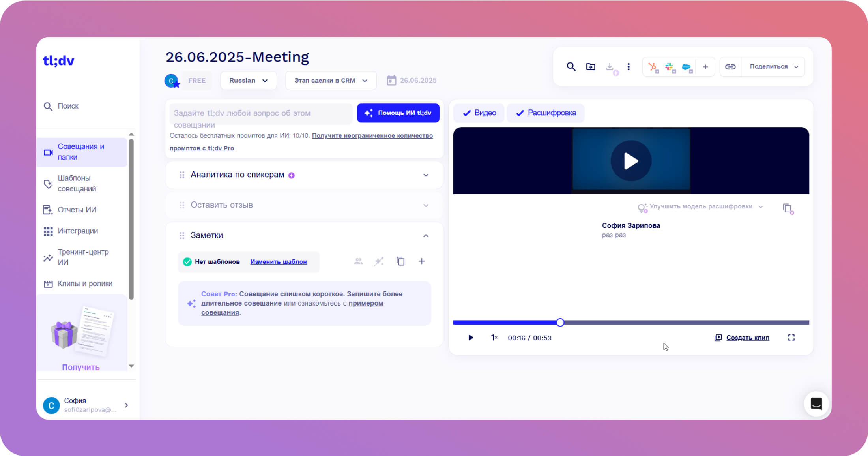Open Этап сделки в CRM dropdown
The image size is (868, 456).
click(x=331, y=81)
